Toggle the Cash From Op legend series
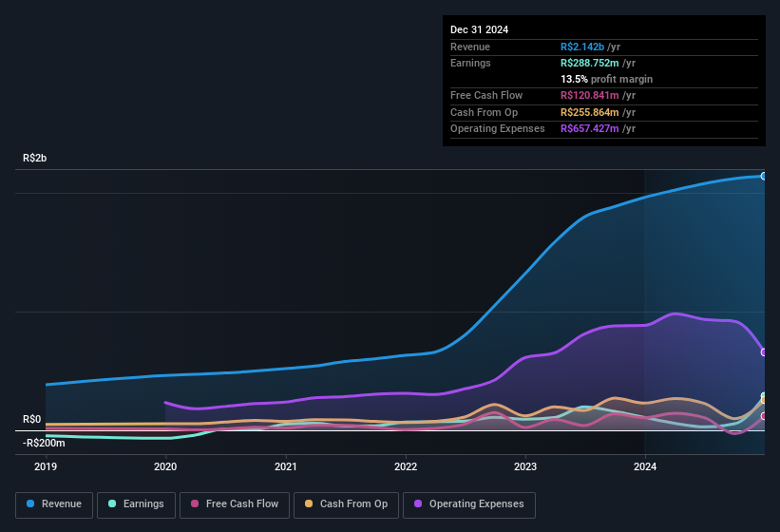Image resolution: width=780 pixels, height=532 pixels. pos(346,504)
